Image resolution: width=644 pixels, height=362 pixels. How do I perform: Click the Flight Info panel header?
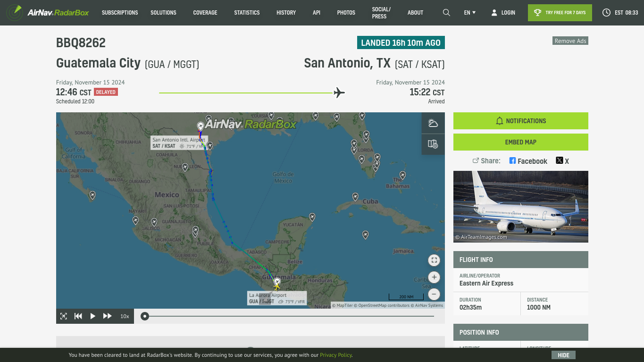(x=521, y=260)
